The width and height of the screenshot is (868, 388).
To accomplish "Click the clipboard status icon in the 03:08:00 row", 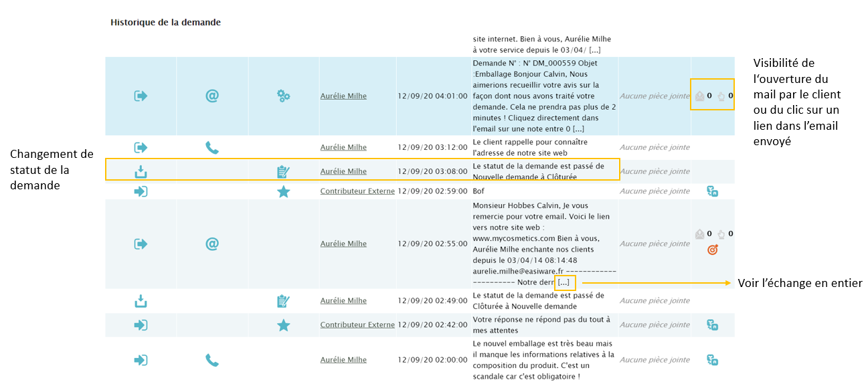I will tap(284, 172).
